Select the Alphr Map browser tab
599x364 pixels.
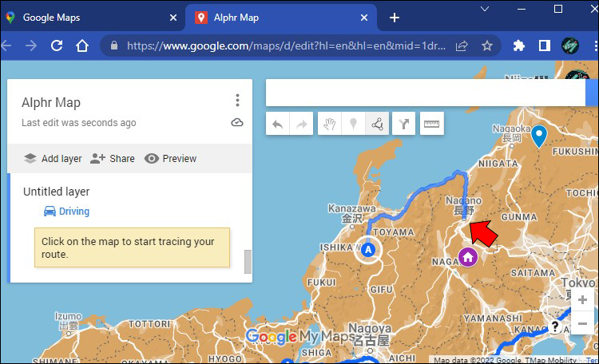281,18
